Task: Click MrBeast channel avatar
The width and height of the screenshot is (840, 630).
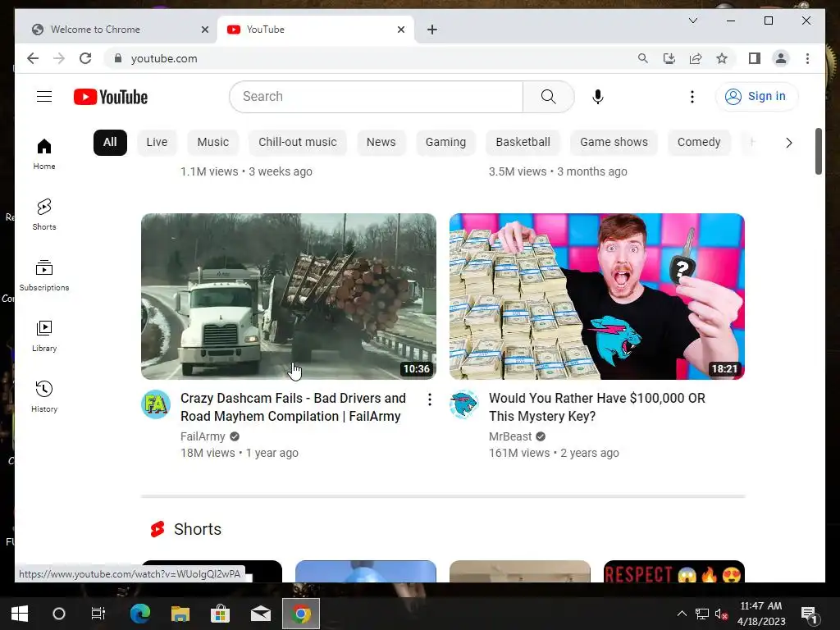Action: 464,404
